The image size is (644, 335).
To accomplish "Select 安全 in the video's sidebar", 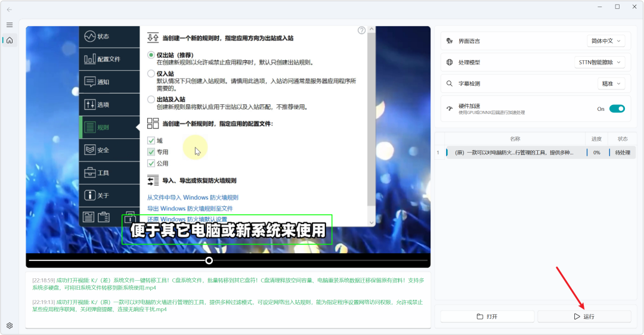I will pyautogui.click(x=109, y=150).
